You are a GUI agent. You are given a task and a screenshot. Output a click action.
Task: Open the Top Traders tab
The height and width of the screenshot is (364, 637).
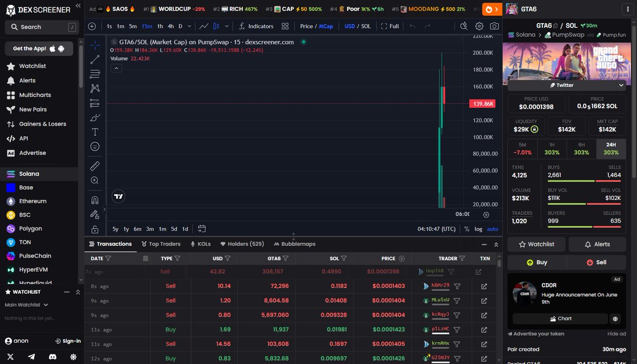click(160, 244)
